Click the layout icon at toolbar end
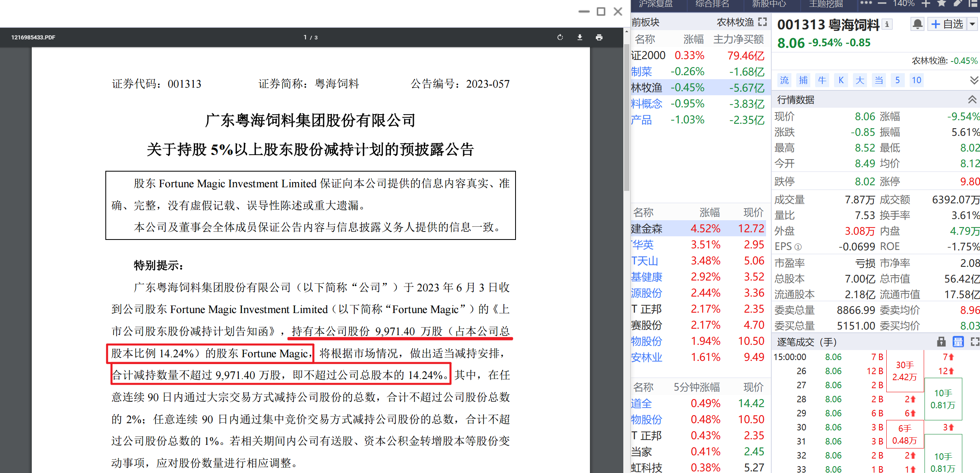This screenshot has height=473, width=980. tap(973, 3)
